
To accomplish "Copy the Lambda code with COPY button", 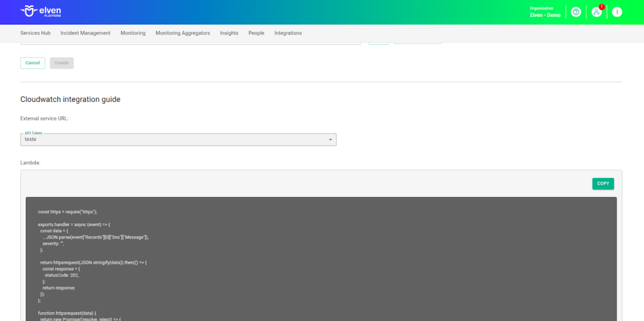I will [602, 184].
